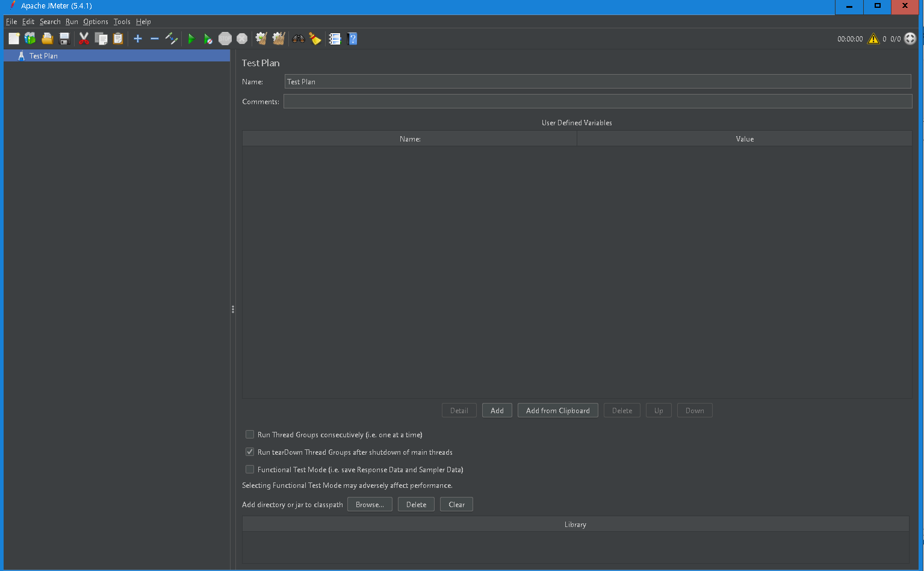Save the test plan using floppy icon

coord(64,39)
